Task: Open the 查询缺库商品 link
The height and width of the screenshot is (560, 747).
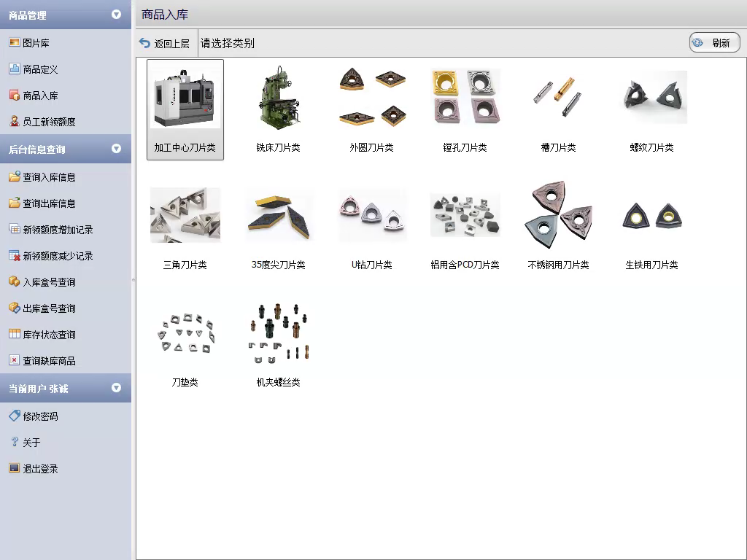Action: point(49,360)
